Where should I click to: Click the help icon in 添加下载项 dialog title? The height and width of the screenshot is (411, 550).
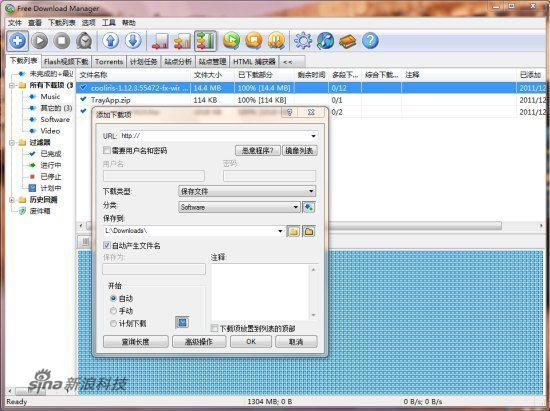tap(289, 112)
